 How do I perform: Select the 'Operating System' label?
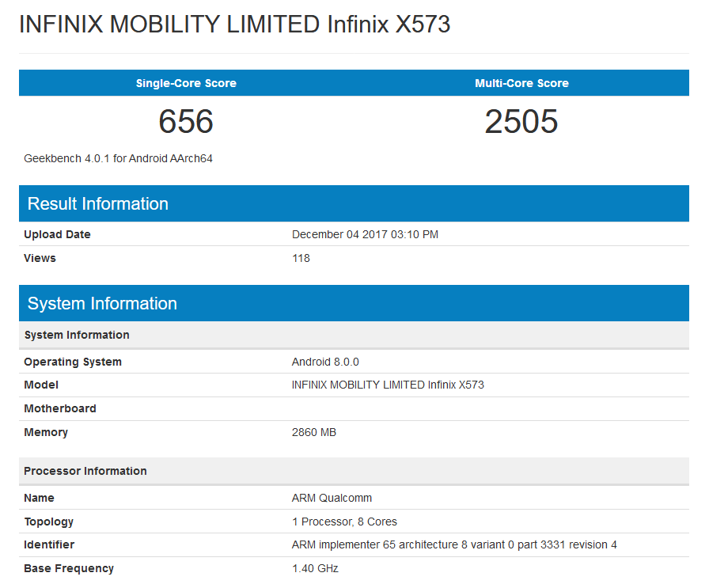(73, 362)
